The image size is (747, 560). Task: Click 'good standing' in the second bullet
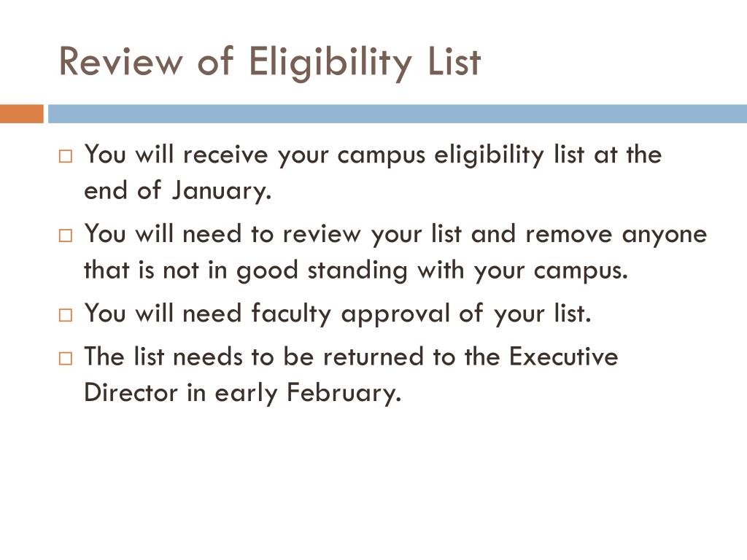[x=322, y=271]
